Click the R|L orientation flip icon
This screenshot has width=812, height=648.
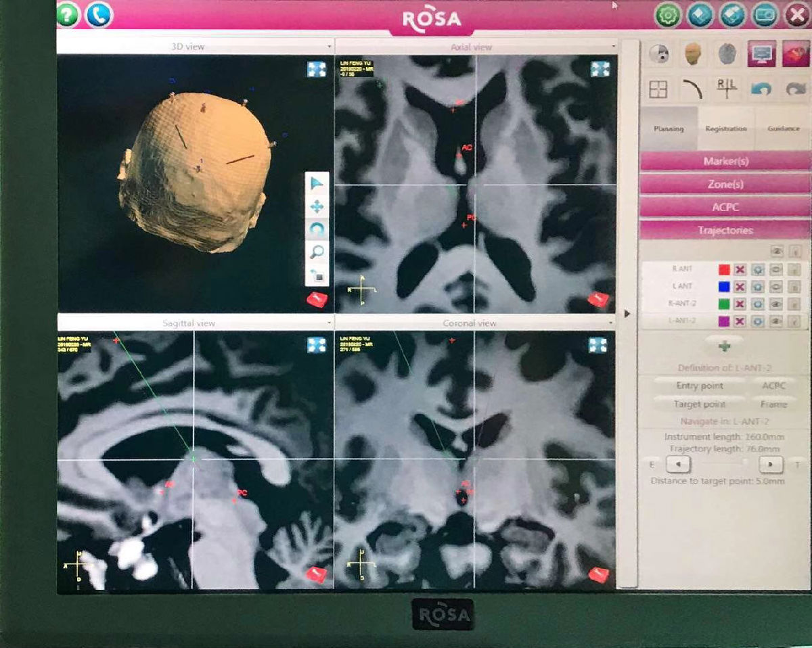click(727, 89)
